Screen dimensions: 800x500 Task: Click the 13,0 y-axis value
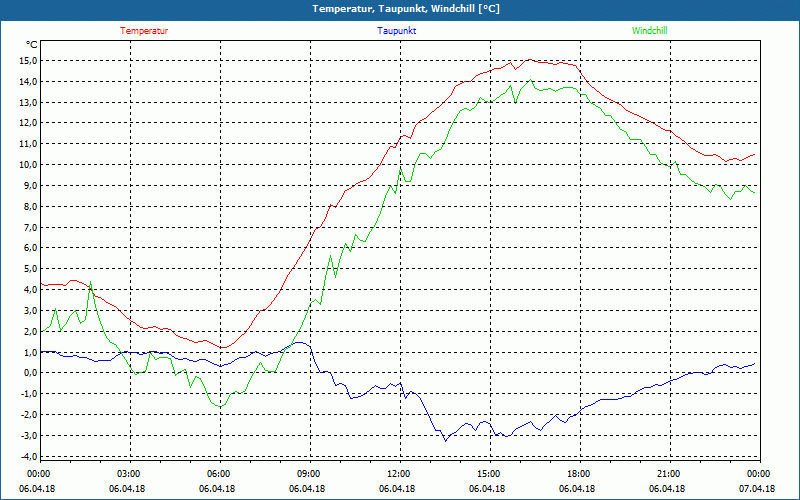coord(29,103)
